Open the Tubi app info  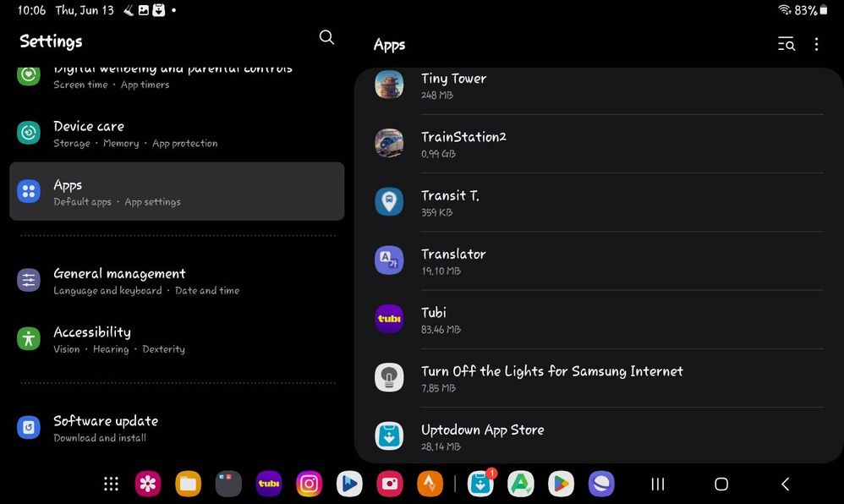(599, 320)
